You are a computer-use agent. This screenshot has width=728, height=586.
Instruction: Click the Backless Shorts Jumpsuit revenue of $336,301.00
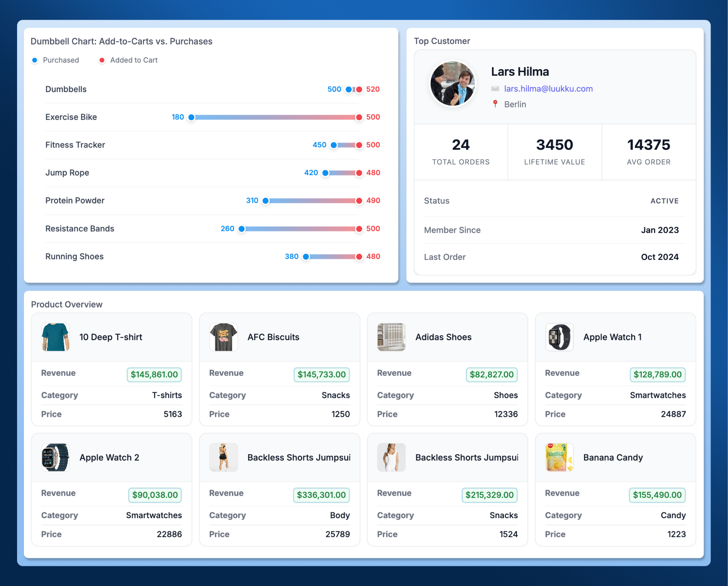click(x=321, y=495)
